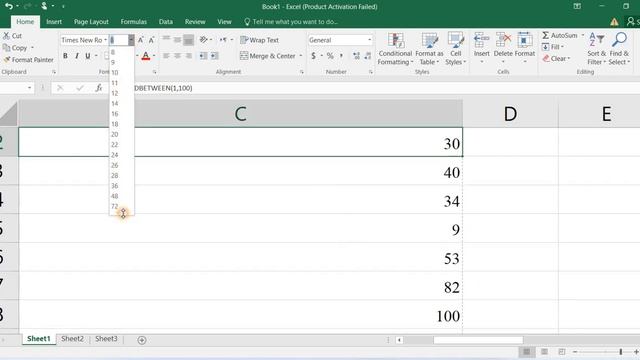The image size is (640, 360).
Task: Select column C header
Action: coord(240,113)
